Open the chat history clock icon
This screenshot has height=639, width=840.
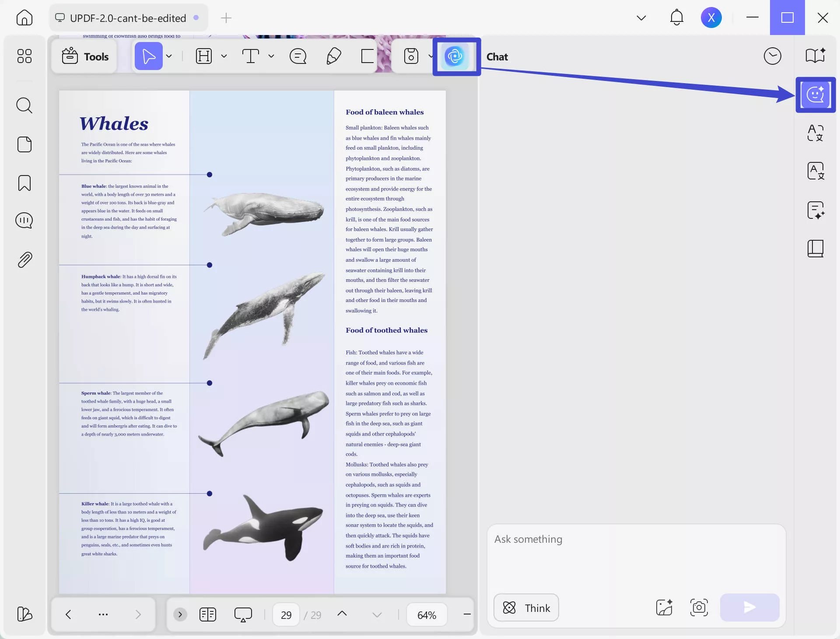772,56
